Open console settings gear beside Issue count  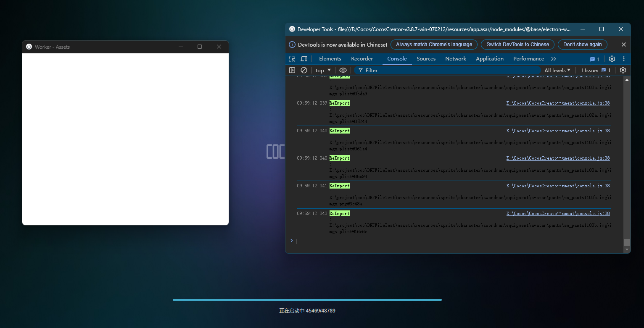623,70
